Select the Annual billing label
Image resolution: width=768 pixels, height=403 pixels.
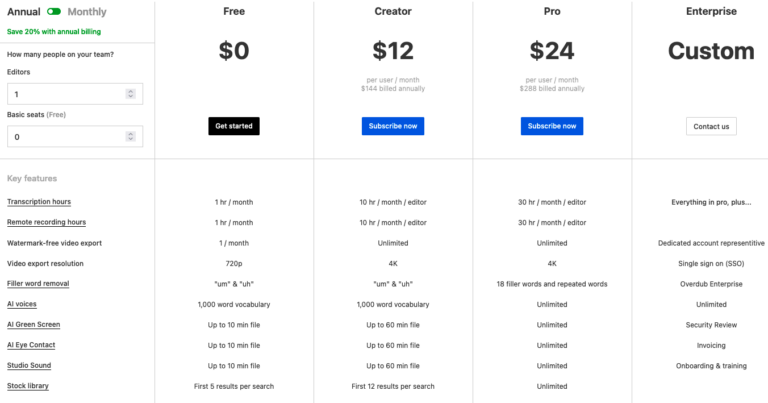click(24, 12)
